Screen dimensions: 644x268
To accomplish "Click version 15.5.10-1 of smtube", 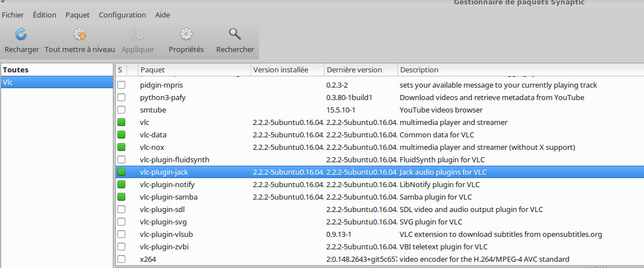I will [x=341, y=110].
